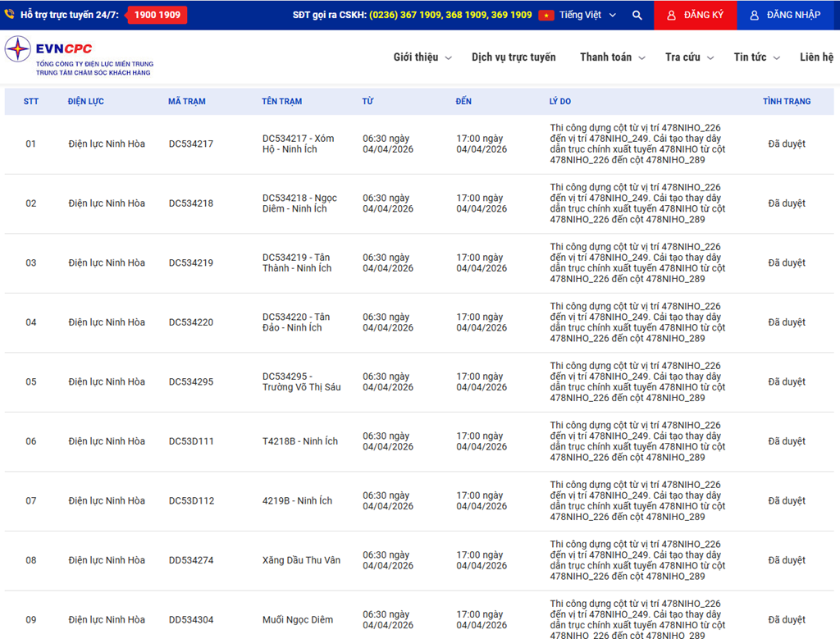Viewport: 840px width, 639px height.
Task: Click the TÌNH TRẠNG column header
Action: click(x=786, y=102)
